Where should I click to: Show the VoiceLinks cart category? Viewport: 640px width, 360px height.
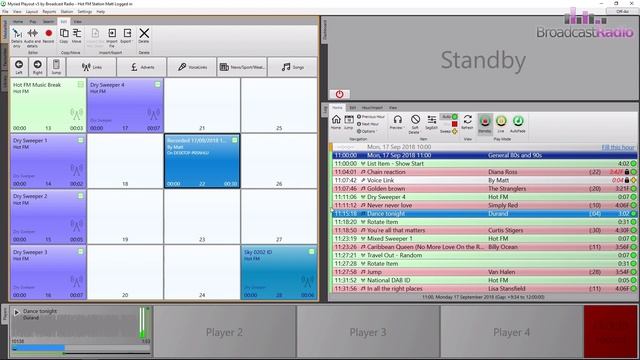(192, 67)
